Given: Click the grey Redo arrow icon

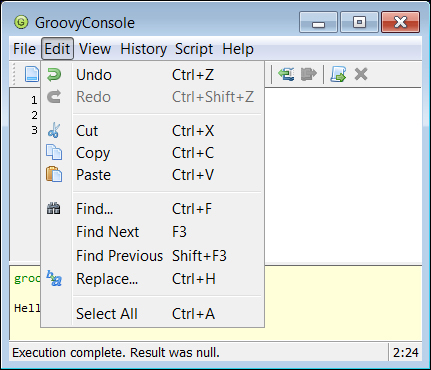Looking at the screenshot, I should coord(54,97).
